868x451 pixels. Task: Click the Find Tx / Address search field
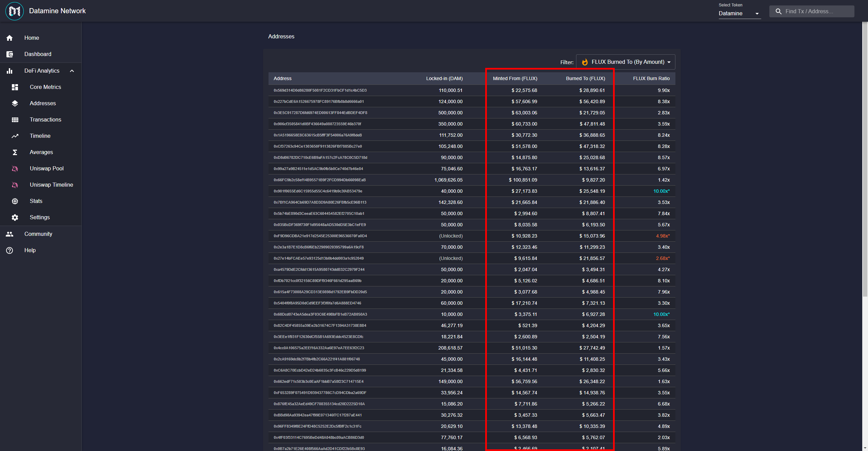(x=812, y=11)
